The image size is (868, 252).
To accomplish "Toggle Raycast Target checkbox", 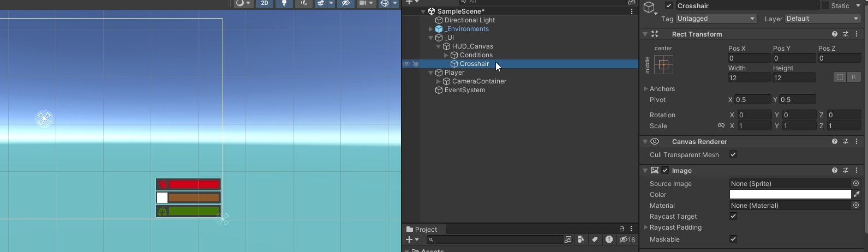I will coord(733,217).
